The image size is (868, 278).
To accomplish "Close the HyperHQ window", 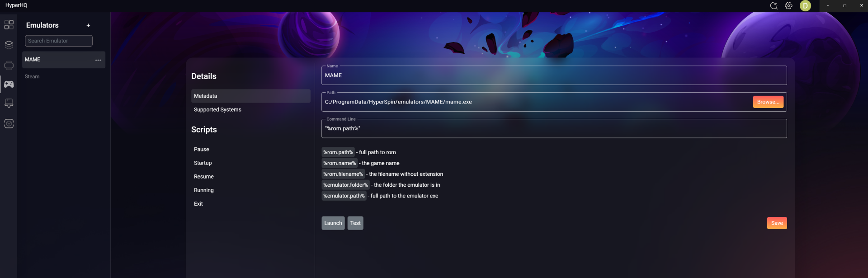I will click(x=861, y=5).
